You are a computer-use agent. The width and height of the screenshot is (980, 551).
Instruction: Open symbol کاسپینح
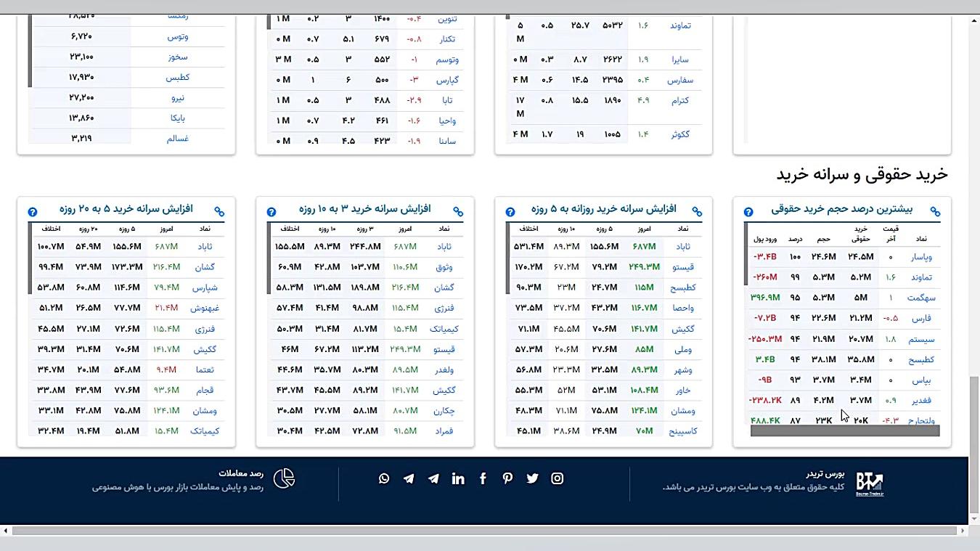pos(683,431)
